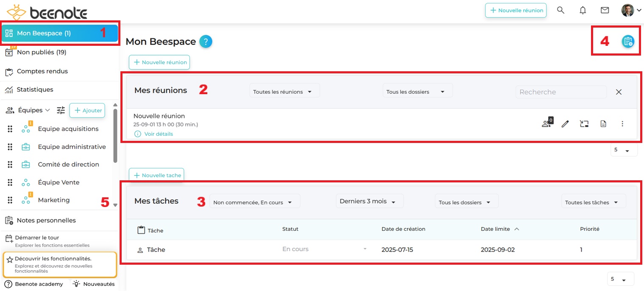Open the mail envelope icon
Image resolution: width=644 pixels, height=291 pixels.
pyautogui.click(x=605, y=10)
